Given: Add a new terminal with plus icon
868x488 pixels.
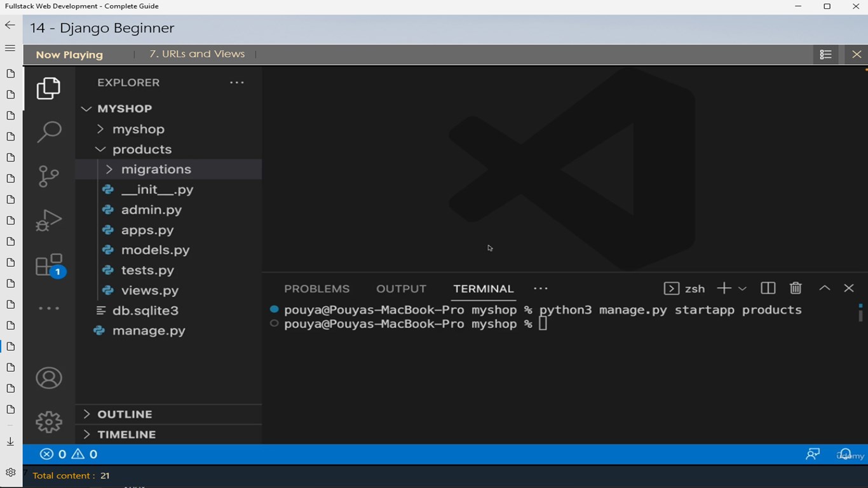Looking at the screenshot, I should coord(724,288).
